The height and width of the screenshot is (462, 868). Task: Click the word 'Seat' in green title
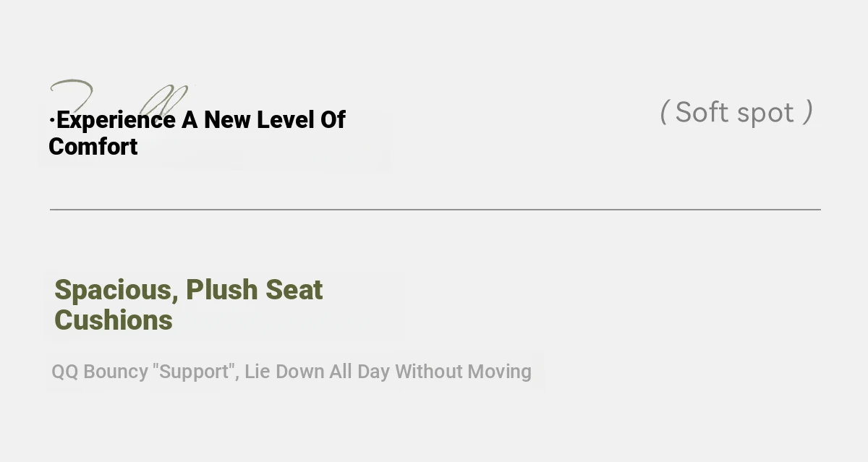[x=294, y=290]
